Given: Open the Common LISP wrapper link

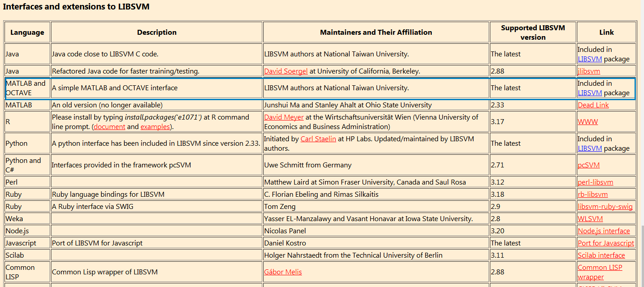Looking at the screenshot, I should (600, 272).
